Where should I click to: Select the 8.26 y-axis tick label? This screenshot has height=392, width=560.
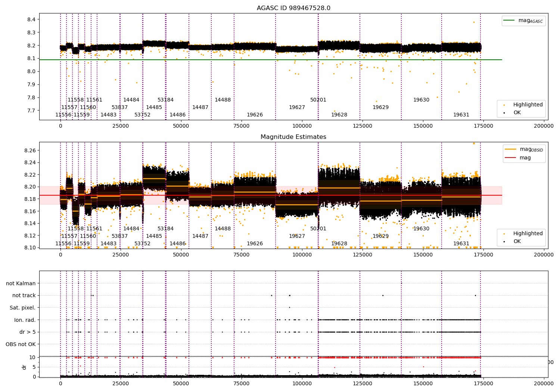(30, 150)
